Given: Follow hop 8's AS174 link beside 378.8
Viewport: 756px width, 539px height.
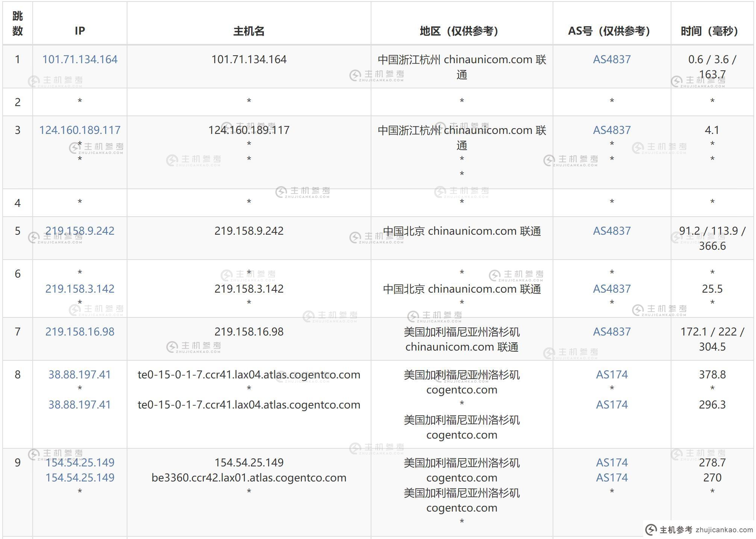Looking at the screenshot, I should tap(612, 375).
